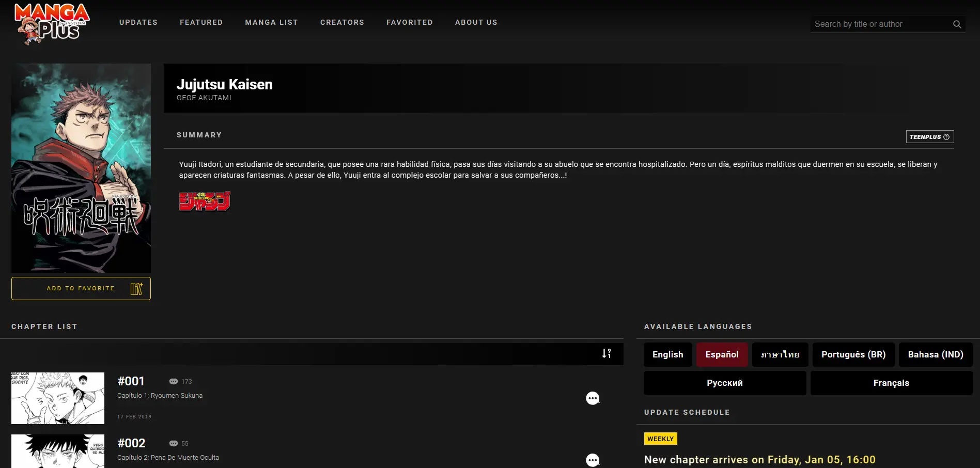This screenshot has width=980, height=468.
Task: Select Português (BR) language
Action: pyautogui.click(x=853, y=354)
